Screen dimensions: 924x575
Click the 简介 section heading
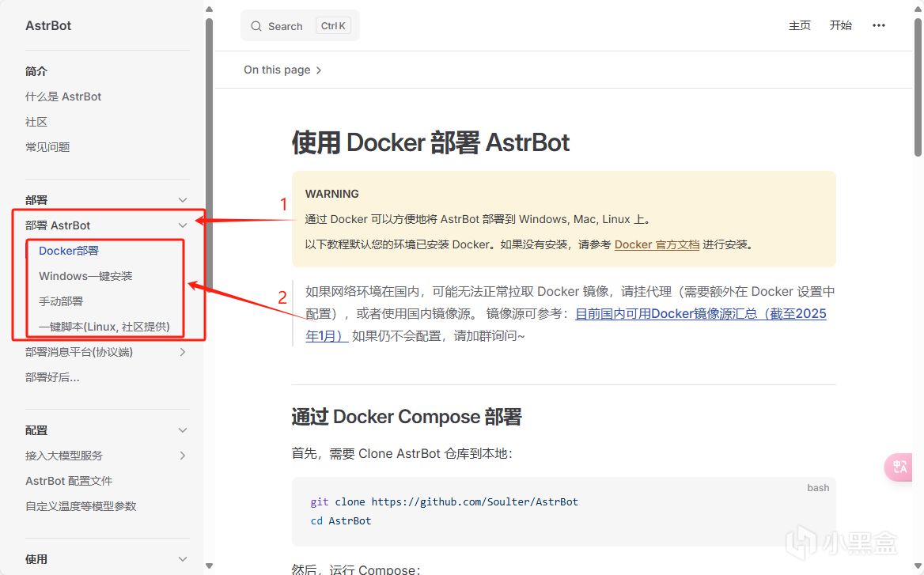pyautogui.click(x=36, y=71)
